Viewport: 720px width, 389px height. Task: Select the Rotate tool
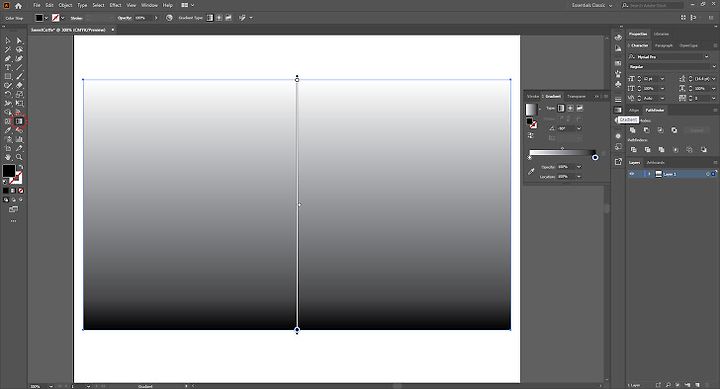8,95
